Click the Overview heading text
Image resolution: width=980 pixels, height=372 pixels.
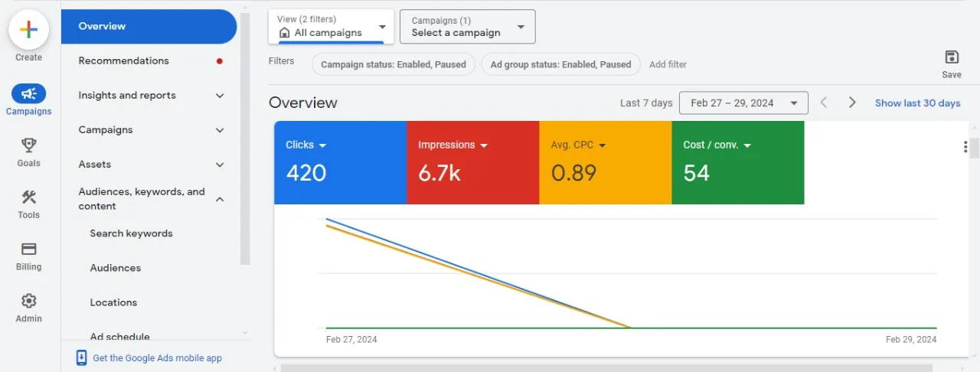coord(303,103)
